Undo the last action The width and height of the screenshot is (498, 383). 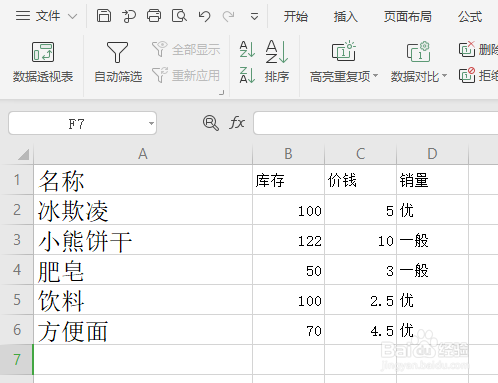coord(204,16)
